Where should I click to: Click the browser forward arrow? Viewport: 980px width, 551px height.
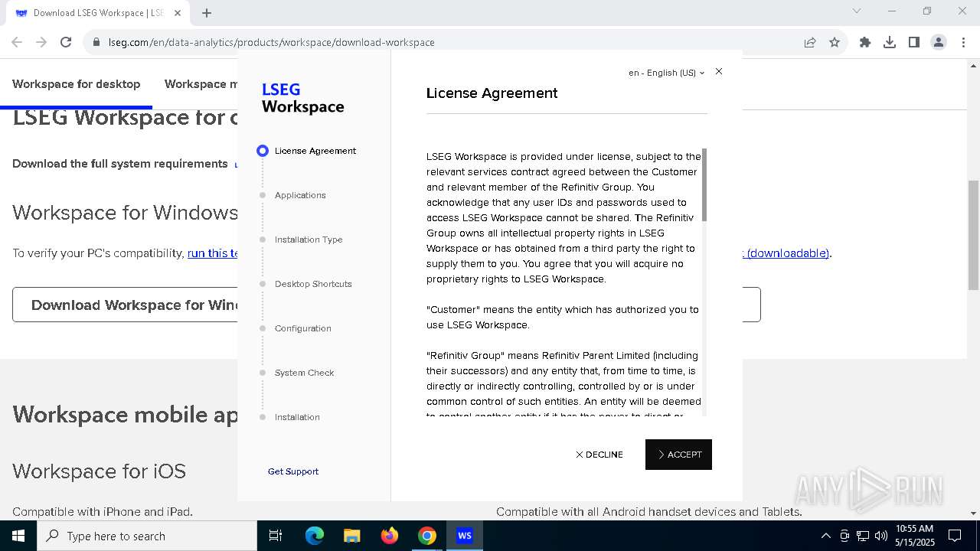tap(41, 42)
